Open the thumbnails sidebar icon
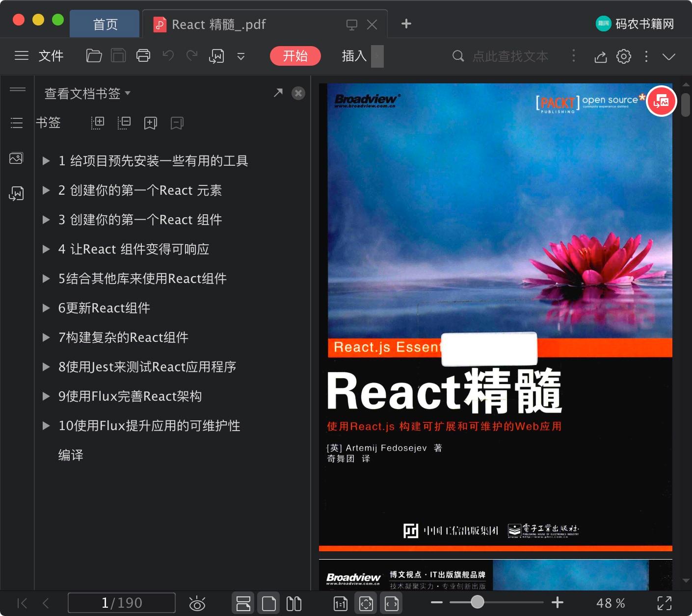This screenshot has width=692, height=616. coord(16,158)
